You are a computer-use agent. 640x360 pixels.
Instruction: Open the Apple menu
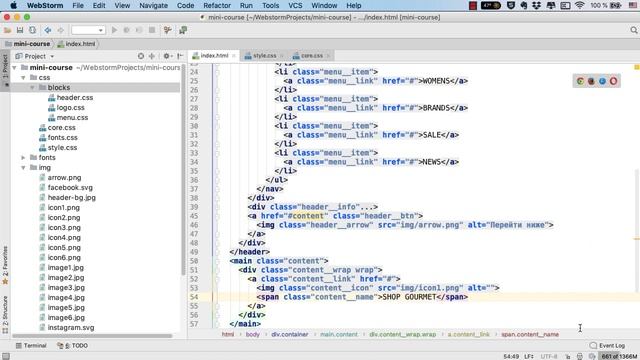pyautogui.click(x=13, y=6)
